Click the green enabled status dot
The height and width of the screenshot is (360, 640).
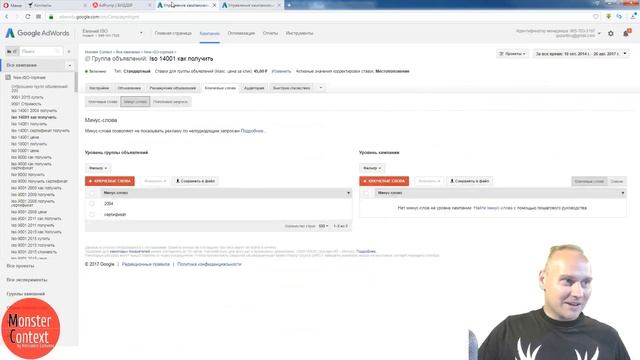point(87,71)
